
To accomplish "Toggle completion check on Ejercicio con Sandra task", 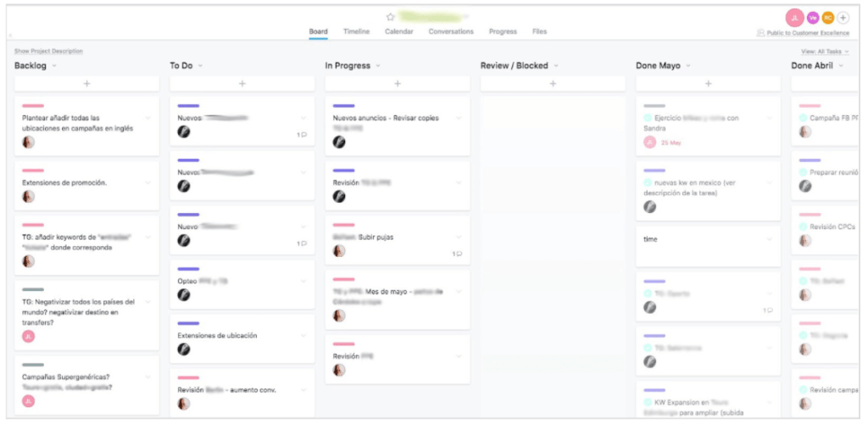I will coord(648,118).
